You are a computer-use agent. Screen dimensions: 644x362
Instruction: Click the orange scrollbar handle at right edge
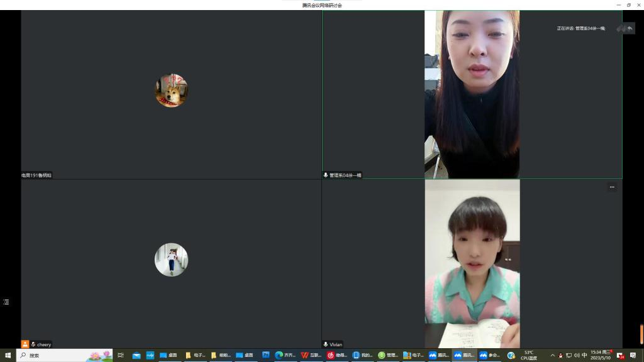pyautogui.click(x=641, y=334)
